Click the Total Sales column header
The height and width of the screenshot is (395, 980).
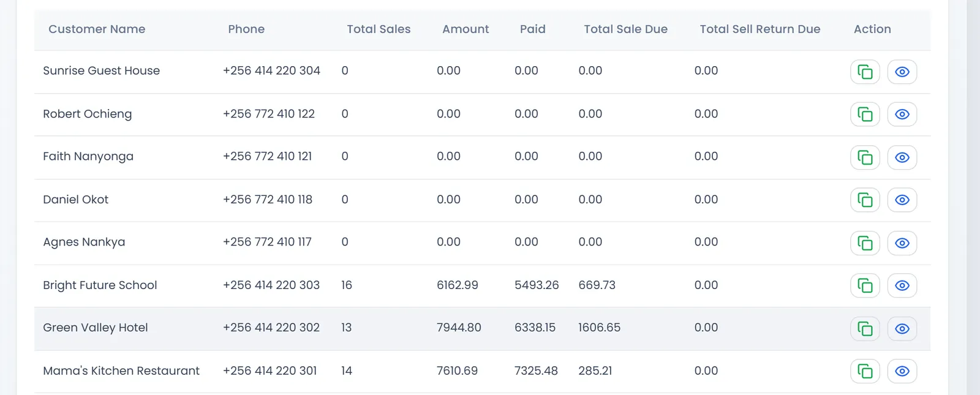(x=379, y=29)
